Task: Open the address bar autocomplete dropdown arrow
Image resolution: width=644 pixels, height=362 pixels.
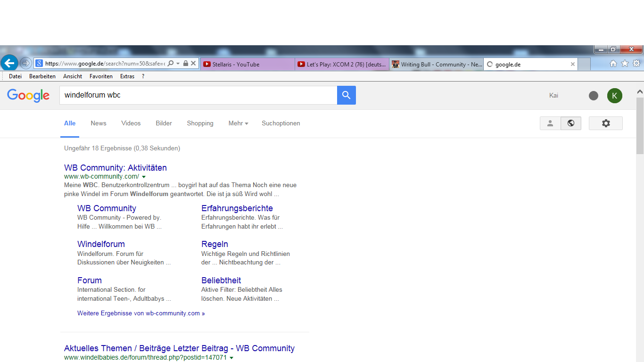Action: click(178, 64)
